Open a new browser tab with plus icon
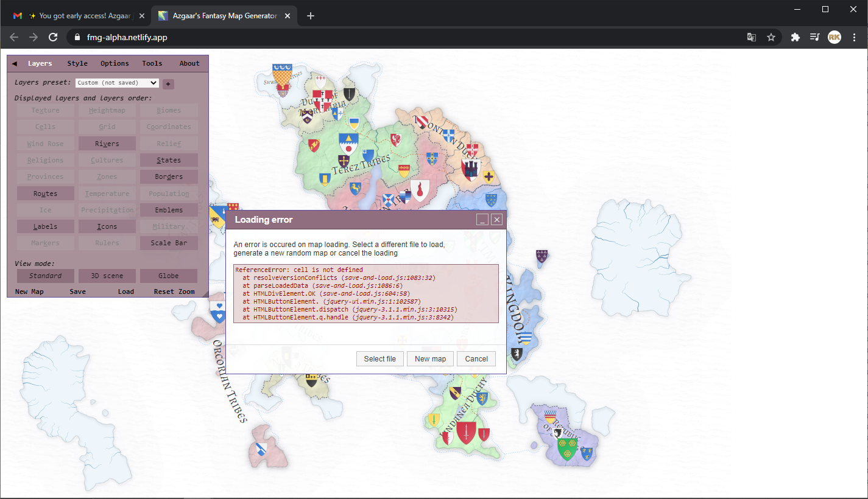 tap(311, 16)
